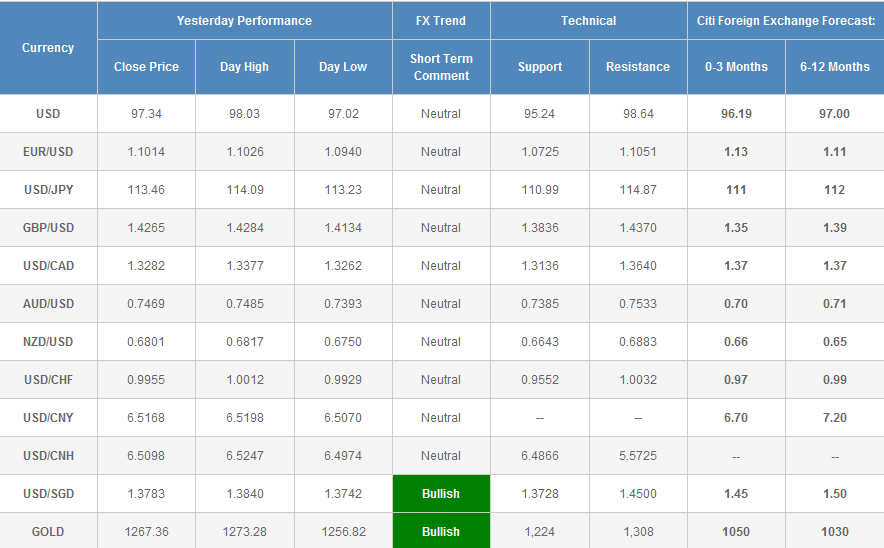The image size is (884, 548).
Task: Click USD close price 97.34
Action: 146,114
